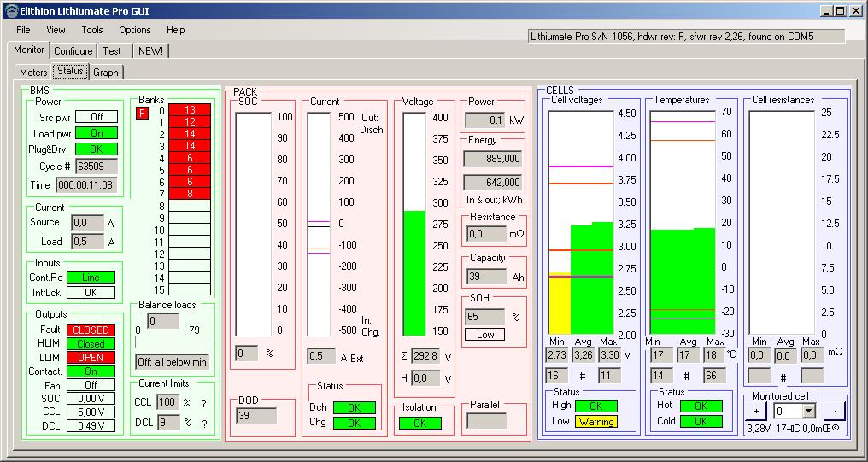The height and width of the screenshot is (462, 868).
Task: Click the LLIM OPEN output indicator
Action: [x=91, y=358]
